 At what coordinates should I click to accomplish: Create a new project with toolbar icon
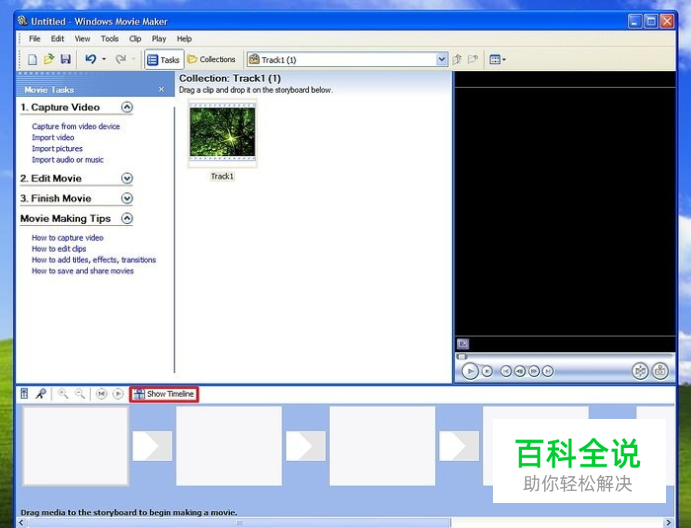point(33,59)
